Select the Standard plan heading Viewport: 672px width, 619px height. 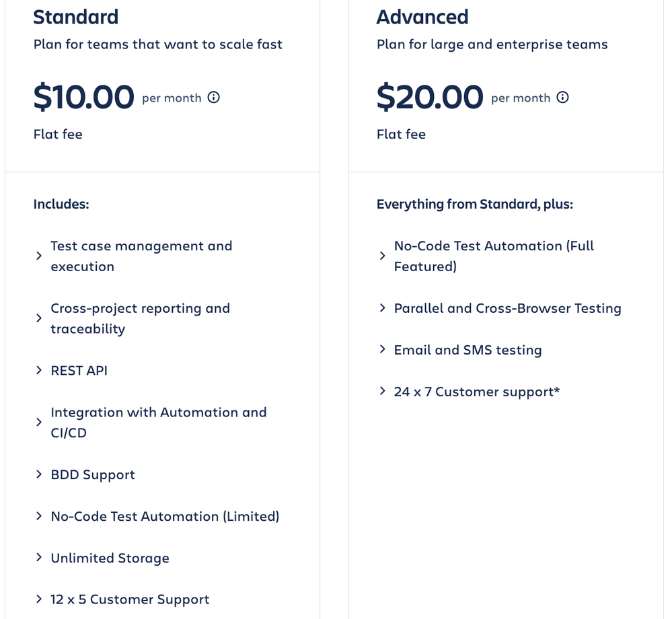(x=75, y=17)
